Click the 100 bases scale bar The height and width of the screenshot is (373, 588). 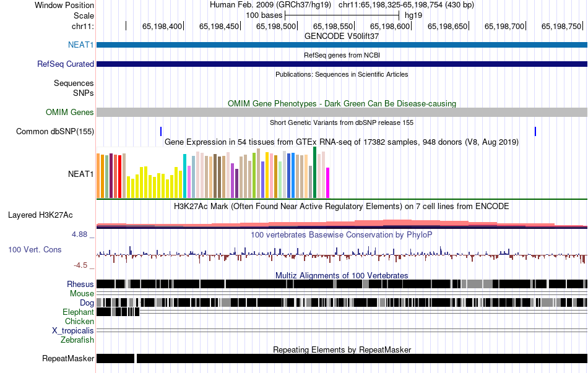coord(342,15)
